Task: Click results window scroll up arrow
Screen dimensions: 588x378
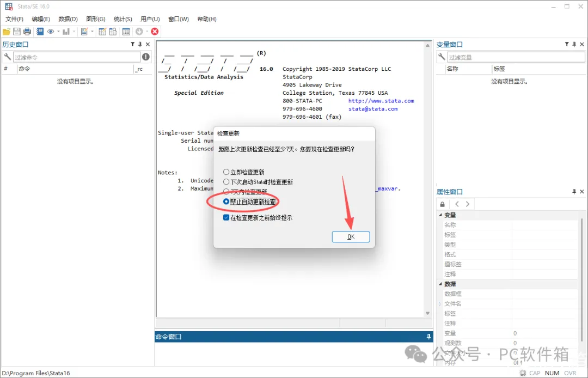Action: [427, 45]
